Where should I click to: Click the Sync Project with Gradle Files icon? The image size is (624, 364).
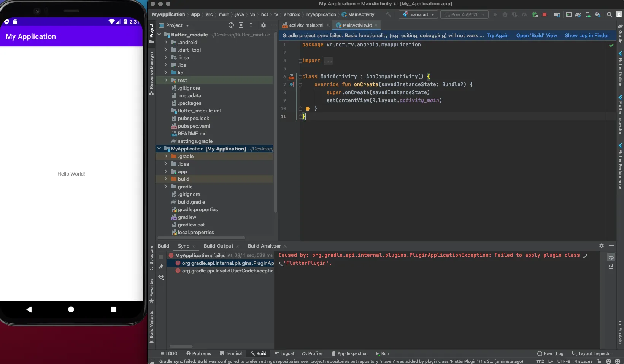pyautogui.click(x=578, y=14)
